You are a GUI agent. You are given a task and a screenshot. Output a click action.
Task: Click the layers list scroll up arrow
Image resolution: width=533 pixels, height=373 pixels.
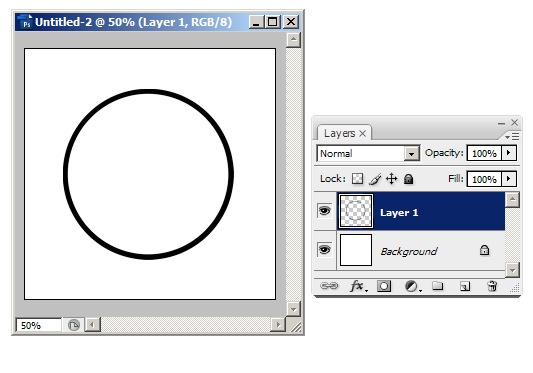[512, 200]
